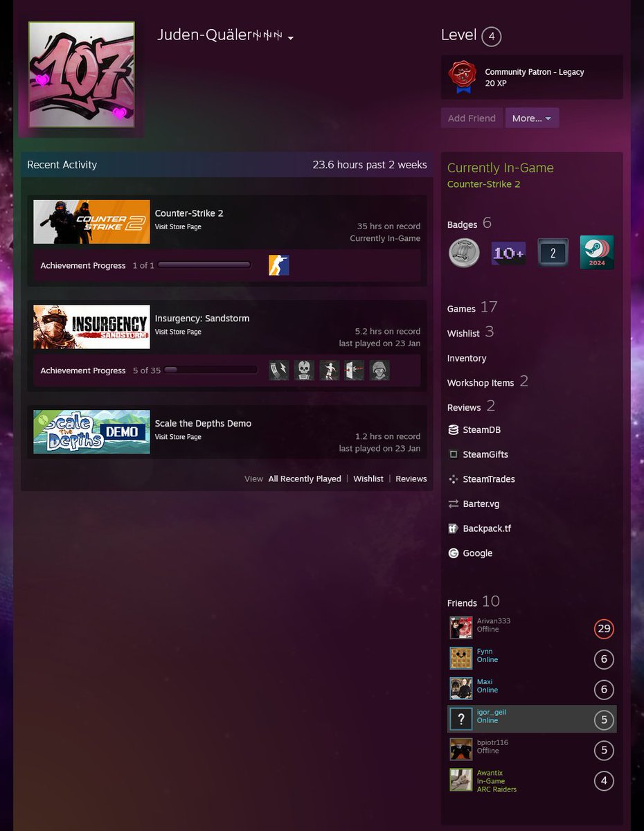Click the 23.6 hours past 2 weeks text

370,165
